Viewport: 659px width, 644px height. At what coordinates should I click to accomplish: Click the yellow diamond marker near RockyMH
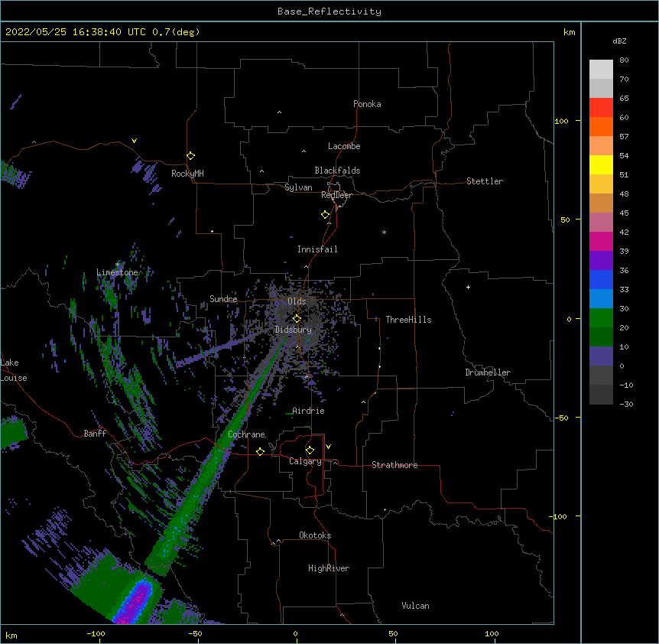point(190,155)
